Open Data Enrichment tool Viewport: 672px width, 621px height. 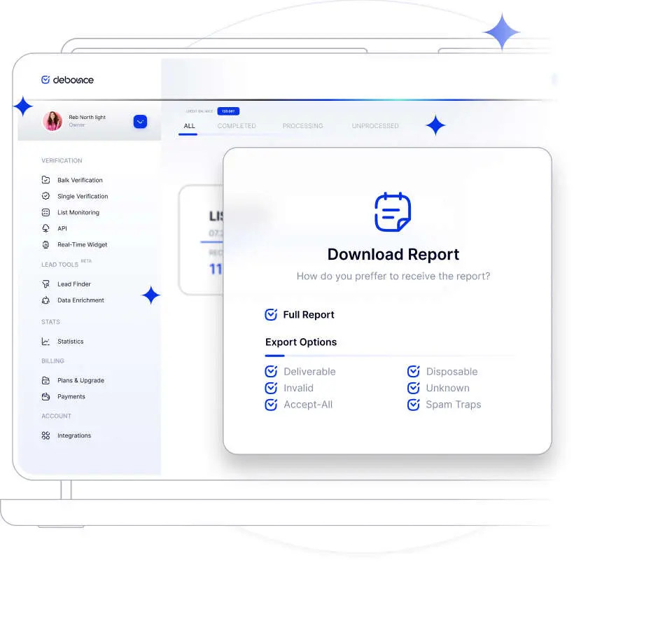[80, 300]
